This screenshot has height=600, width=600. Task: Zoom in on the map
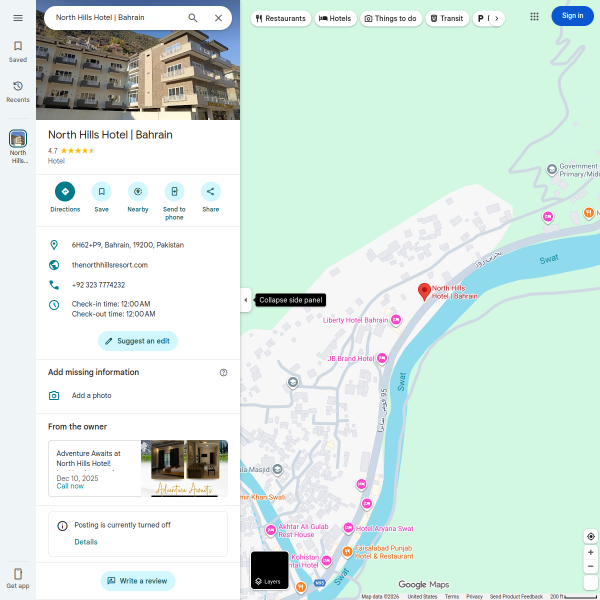pyautogui.click(x=591, y=552)
